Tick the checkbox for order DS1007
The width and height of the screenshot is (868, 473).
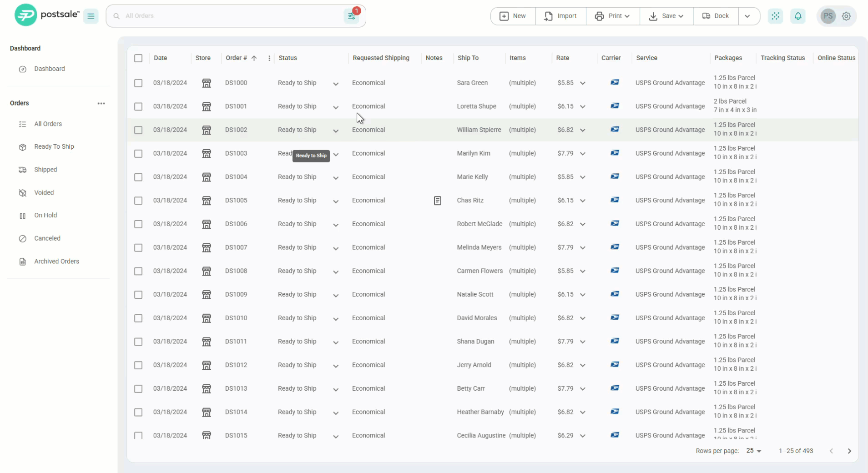click(138, 248)
